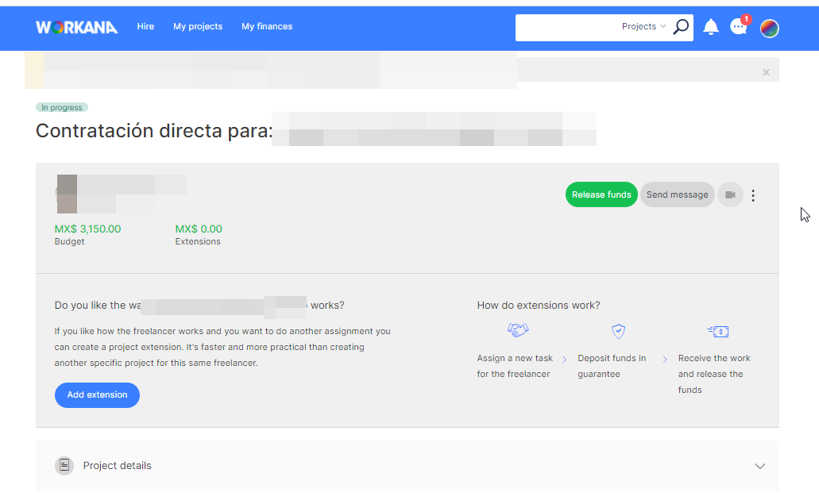Image resolution: width=819 pixels, height=504 pixels.
Task: Open the user profile avatar menu
Action: coord(769,29)
